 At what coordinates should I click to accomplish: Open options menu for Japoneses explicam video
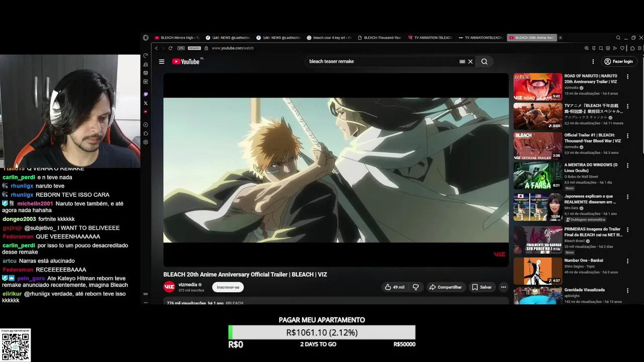tap(627, 197)
